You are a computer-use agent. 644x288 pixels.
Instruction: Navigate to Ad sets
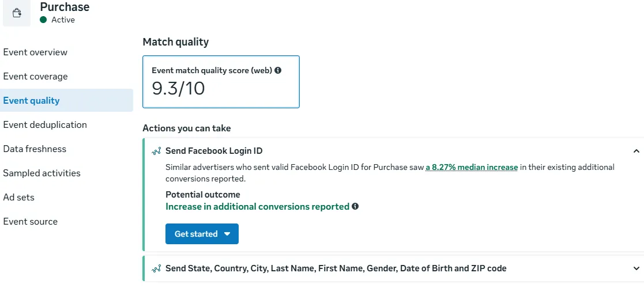pos(18,198)
